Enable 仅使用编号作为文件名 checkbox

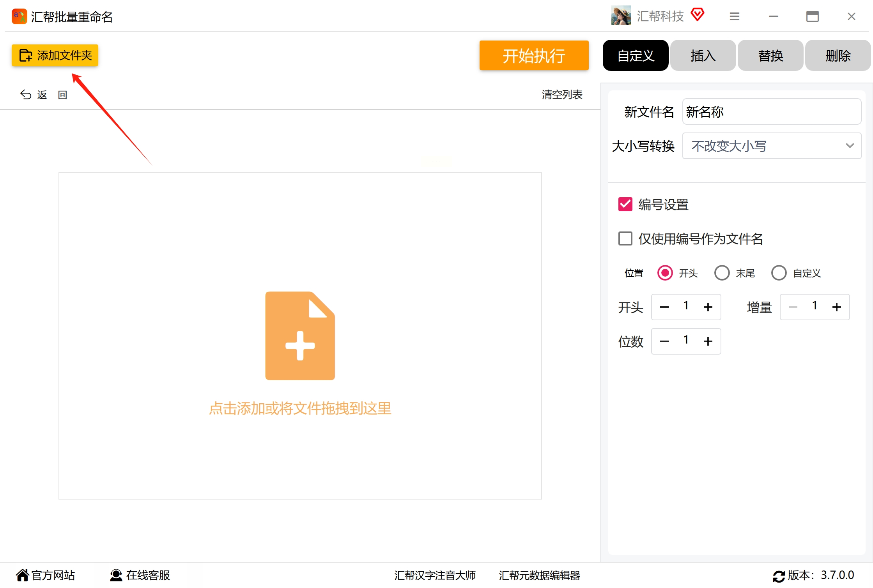click(625, 238)
